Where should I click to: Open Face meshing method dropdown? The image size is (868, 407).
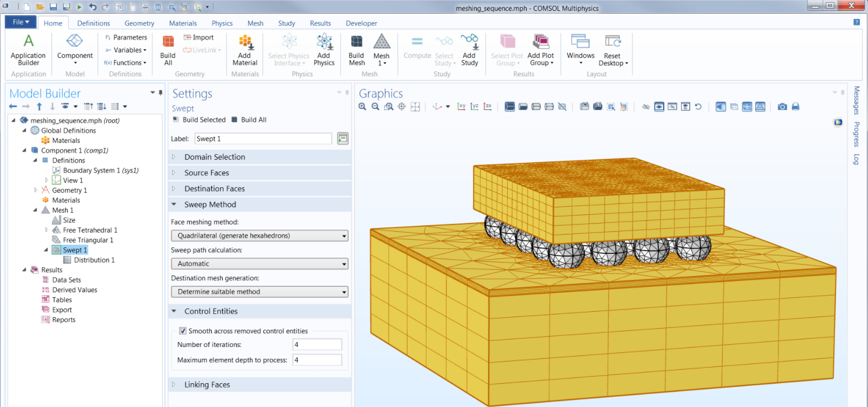[x=260, y=236]
